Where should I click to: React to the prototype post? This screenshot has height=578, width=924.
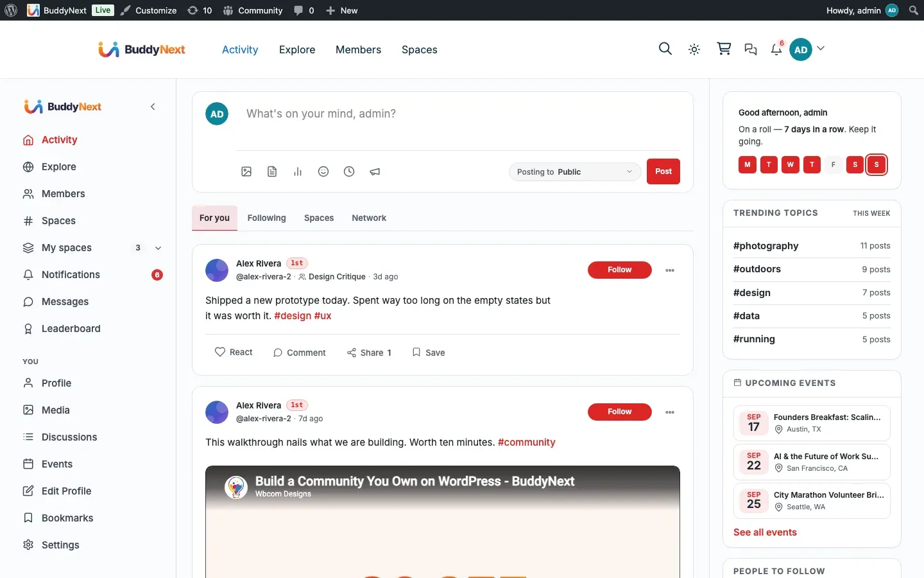[234, 353]
